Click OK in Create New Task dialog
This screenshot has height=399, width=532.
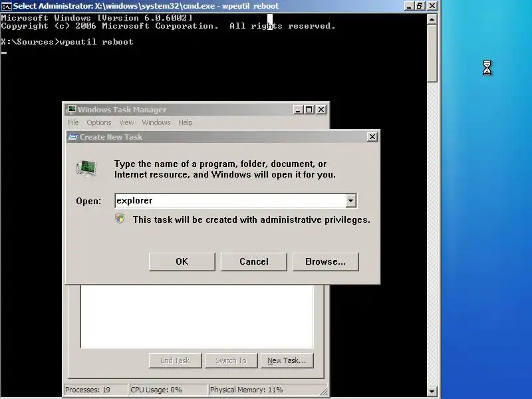tap(182, 261)
